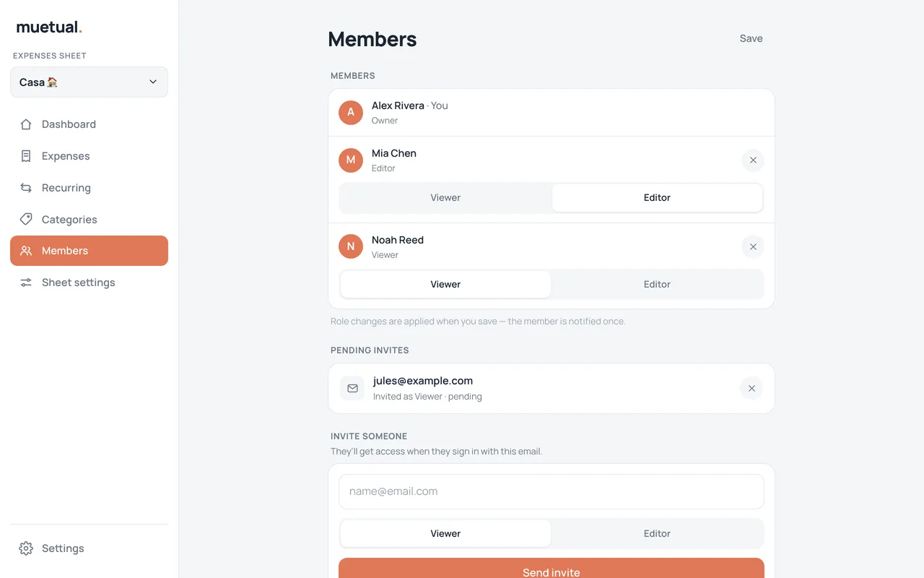
Task: Click the Dashboard home icon
Action: pyautogui.click(x=26, y=124)
